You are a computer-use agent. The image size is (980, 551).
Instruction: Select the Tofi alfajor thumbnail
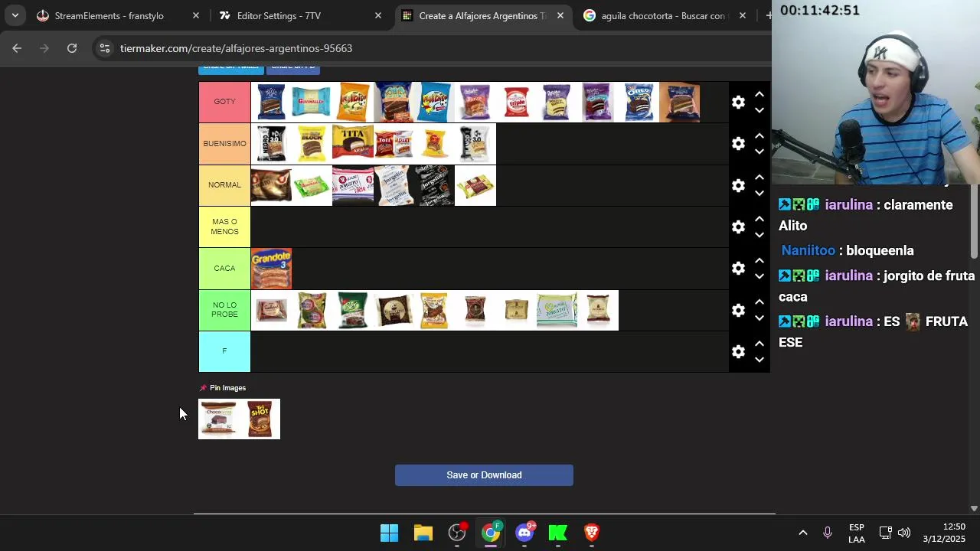(x=394, y=144)
